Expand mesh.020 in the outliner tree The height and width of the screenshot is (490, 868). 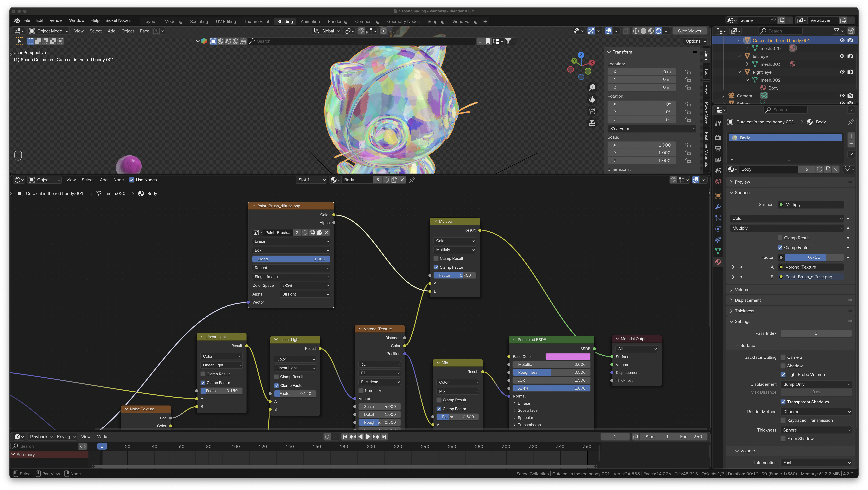(x=747, y=49)
